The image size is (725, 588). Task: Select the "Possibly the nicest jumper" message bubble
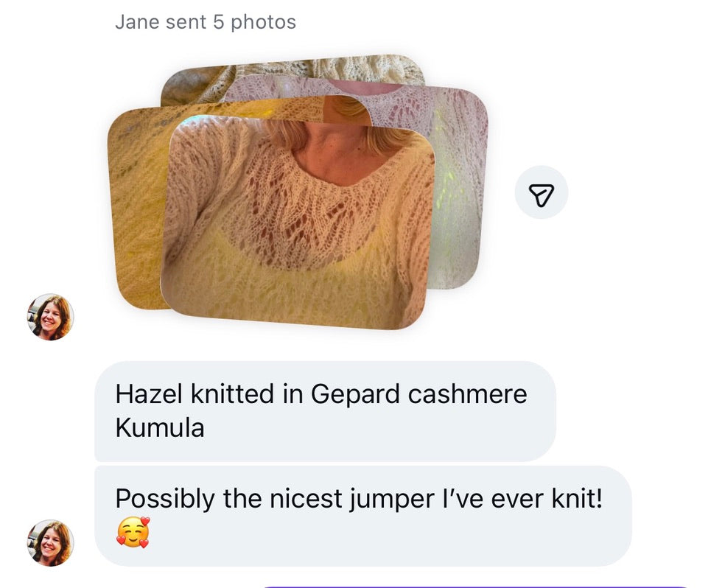pyautogui.click(x=363, y=516)
